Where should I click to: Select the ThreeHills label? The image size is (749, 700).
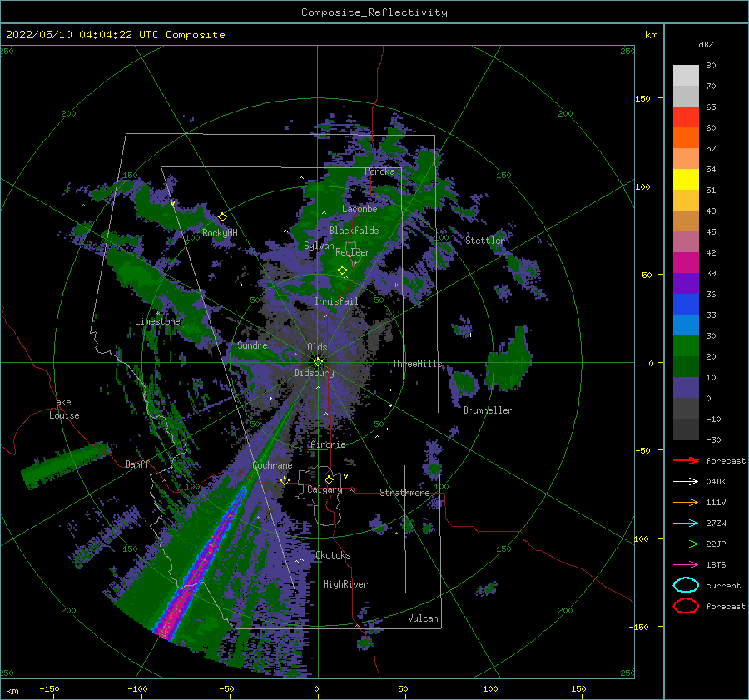(418, 364)
